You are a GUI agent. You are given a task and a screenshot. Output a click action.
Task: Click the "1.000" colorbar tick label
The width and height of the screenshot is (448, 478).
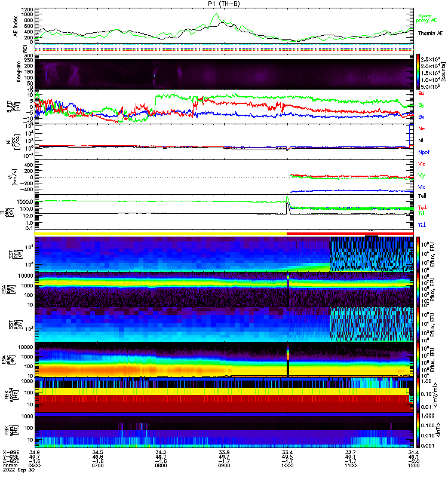427,416
